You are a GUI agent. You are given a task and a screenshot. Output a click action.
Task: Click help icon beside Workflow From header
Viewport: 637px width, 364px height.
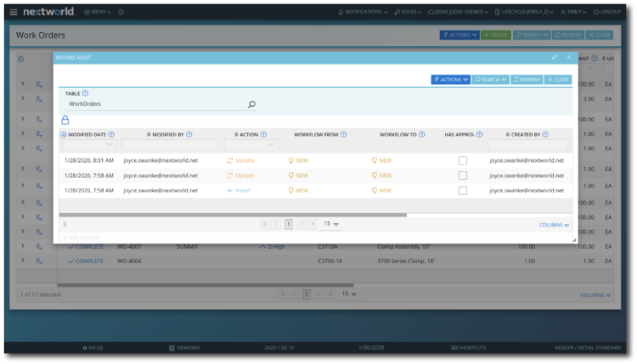343,135
